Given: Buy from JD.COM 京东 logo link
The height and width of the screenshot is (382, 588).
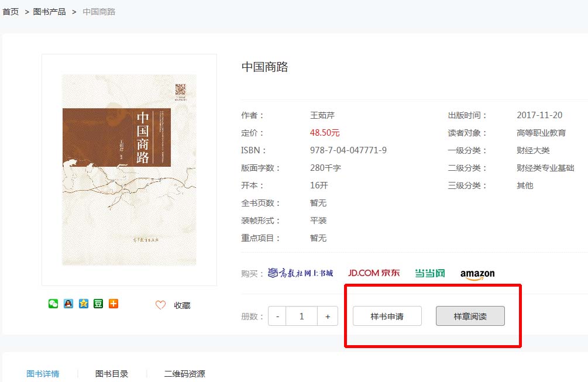Looking at the screenshot, I should pyautogui.click(x=374, y=273).
